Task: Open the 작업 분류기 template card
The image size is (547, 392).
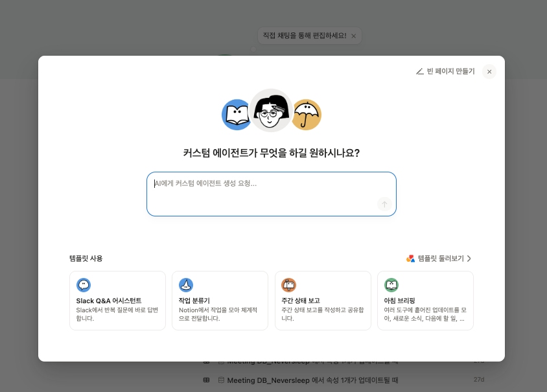Action: [x=220, y=300]
